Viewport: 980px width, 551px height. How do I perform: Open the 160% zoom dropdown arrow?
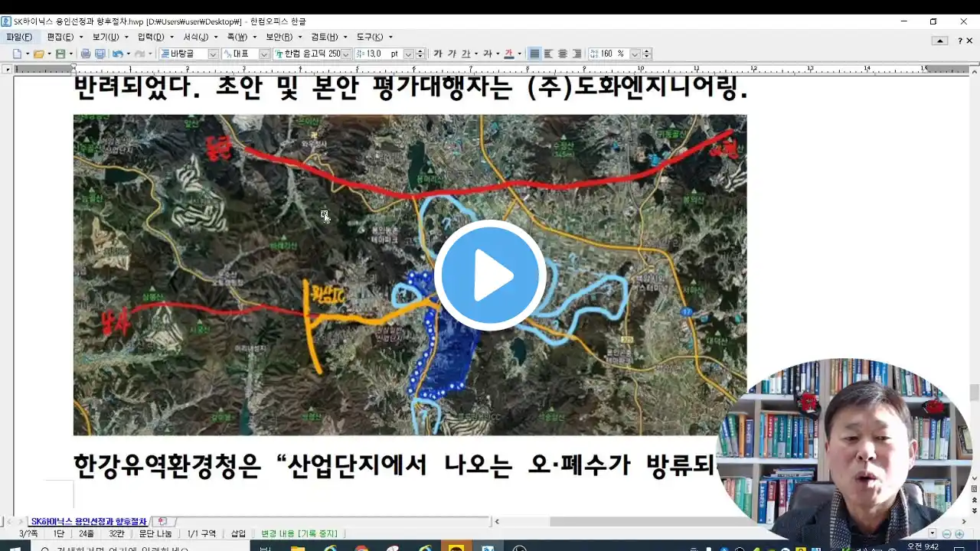click(635, 54)
